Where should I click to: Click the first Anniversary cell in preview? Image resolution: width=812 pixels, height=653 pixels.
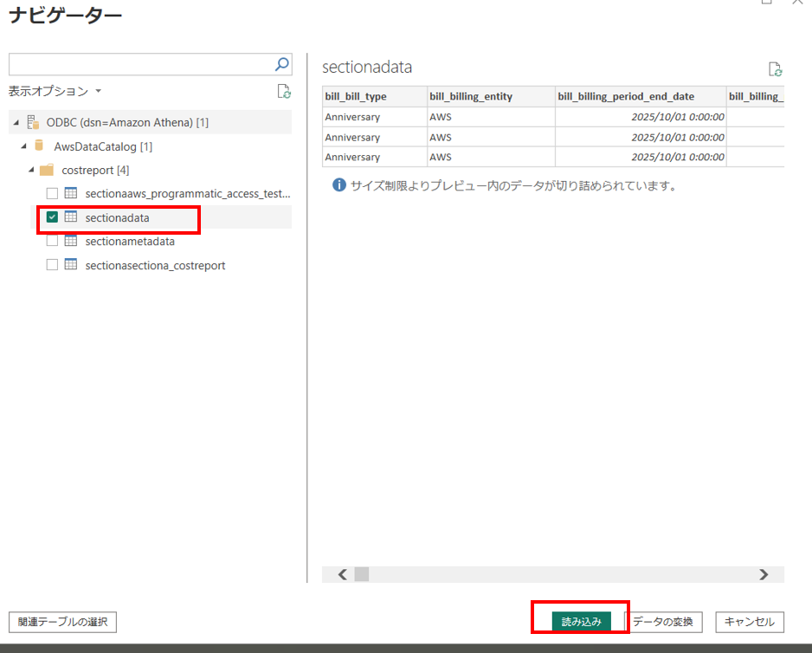(375, 117)
